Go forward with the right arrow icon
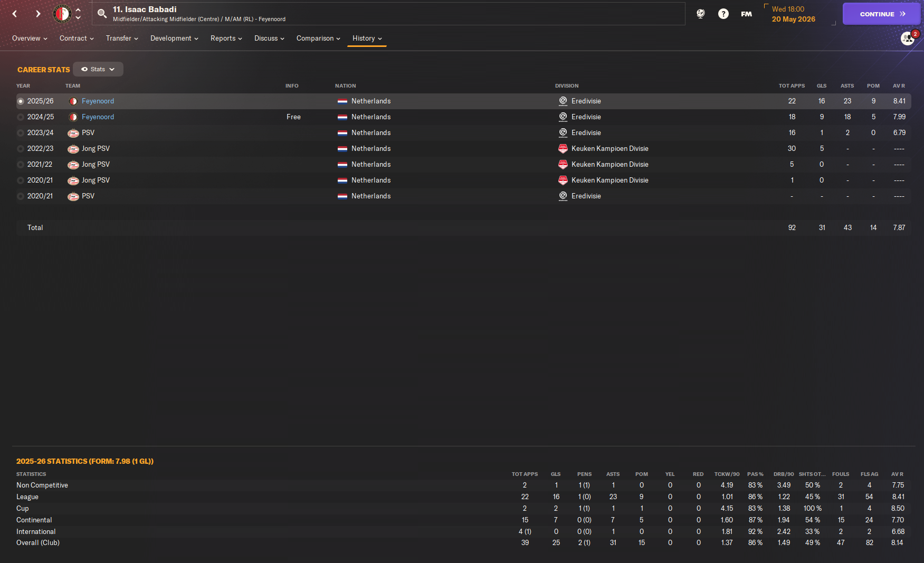Image resolution: width=924 pixels, height=563 pixels. coord(38,14)
